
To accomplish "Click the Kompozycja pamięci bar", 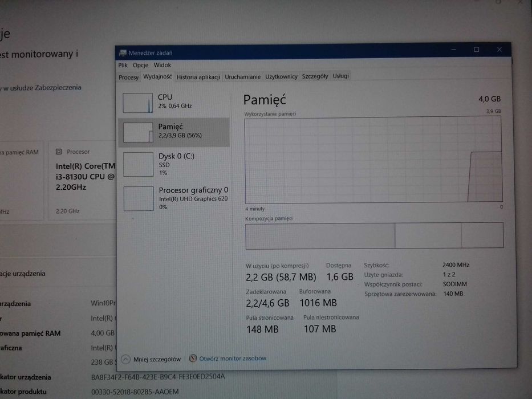I will click(374, 235).
